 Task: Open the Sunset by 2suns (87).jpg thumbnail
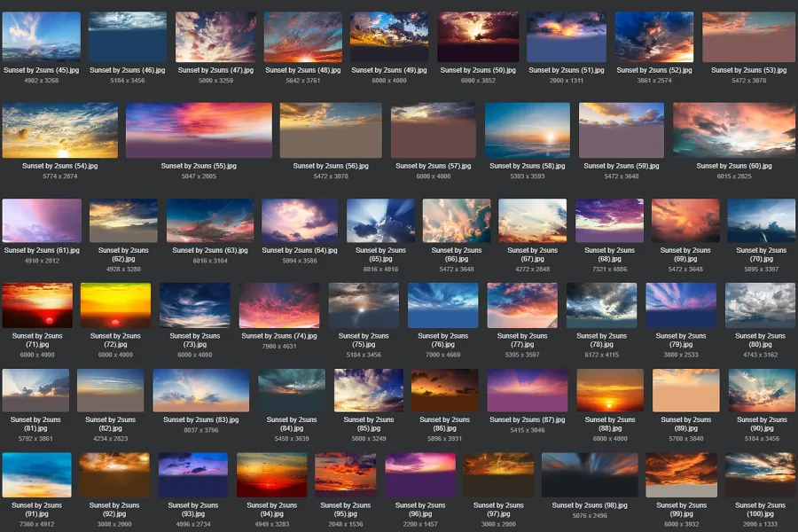(528, 391)
